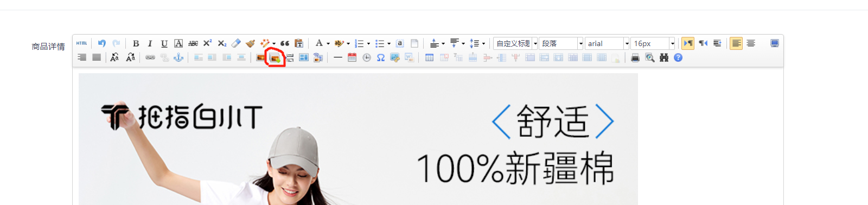The height and width of the screenshot is (205, 868).
Task: Open the font color picker arrow
Action: click(328, 43)
